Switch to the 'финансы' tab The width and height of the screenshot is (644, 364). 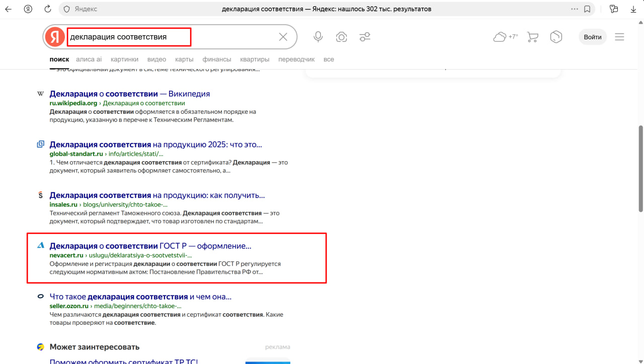[217, 59]
